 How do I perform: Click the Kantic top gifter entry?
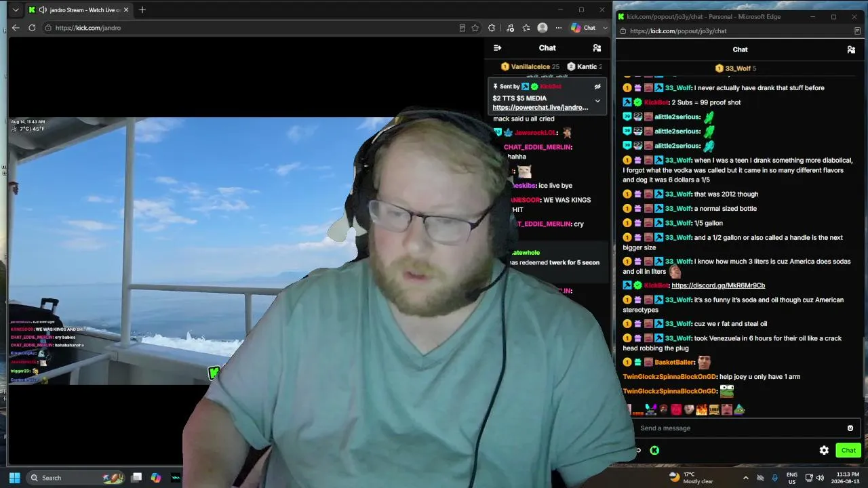click(x=585, y=66)
